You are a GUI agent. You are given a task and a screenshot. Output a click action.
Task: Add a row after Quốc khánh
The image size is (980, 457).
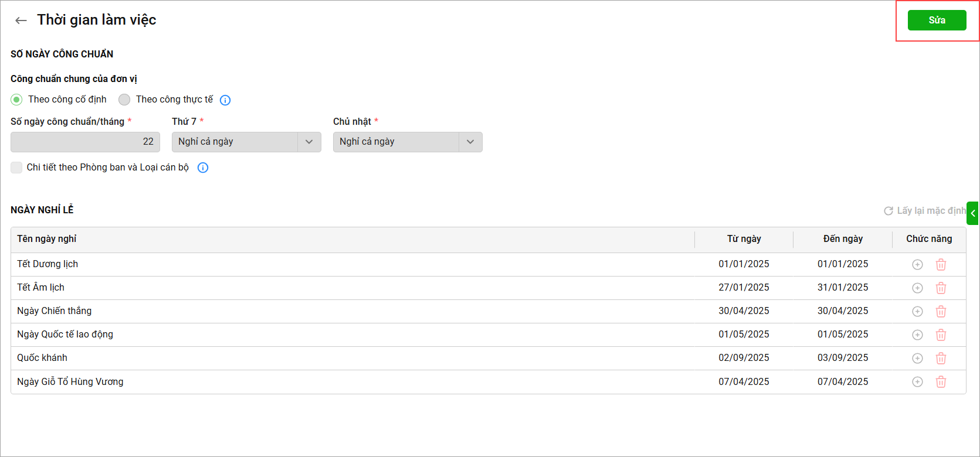click(917, 359)
